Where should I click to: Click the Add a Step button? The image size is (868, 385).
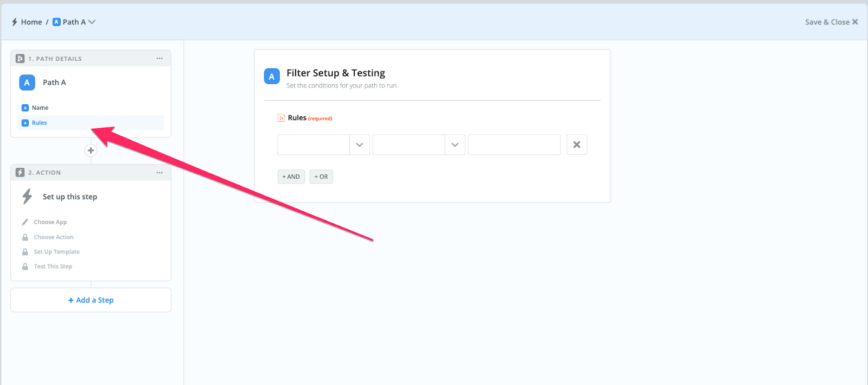91,300
